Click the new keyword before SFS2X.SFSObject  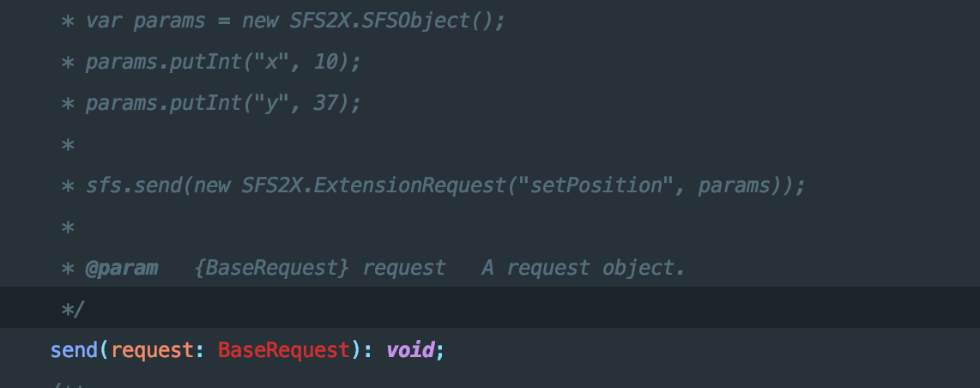pos(260,21)
